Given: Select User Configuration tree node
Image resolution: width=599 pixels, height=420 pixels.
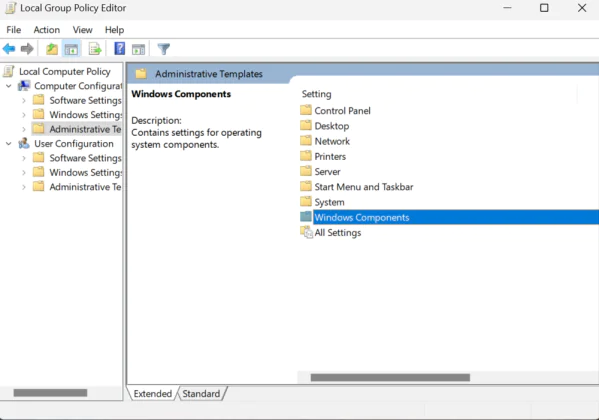Looking at the screenshot, I should [74, 144].
